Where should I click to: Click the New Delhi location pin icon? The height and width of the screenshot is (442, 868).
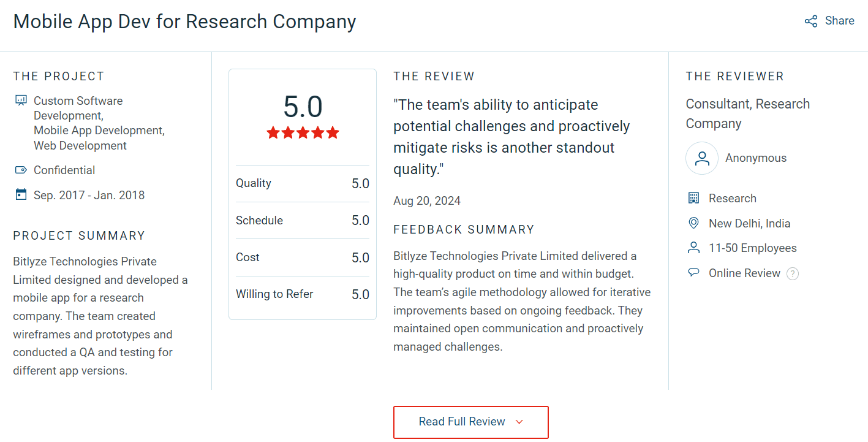[693, 223]
